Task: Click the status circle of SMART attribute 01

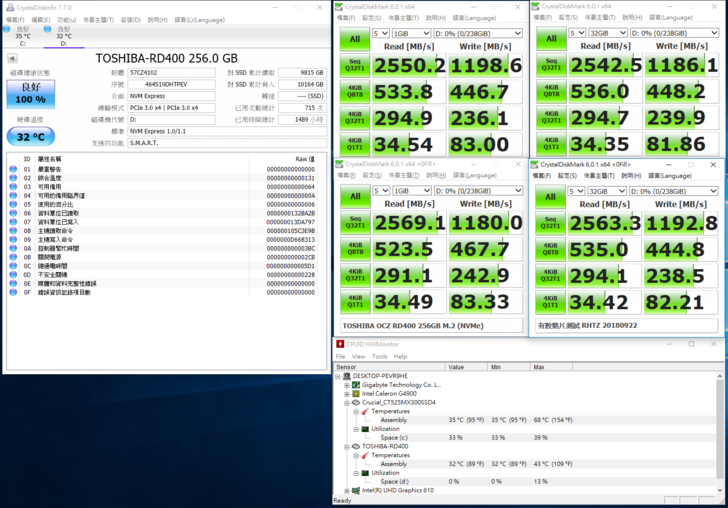Action: point(13,170)
